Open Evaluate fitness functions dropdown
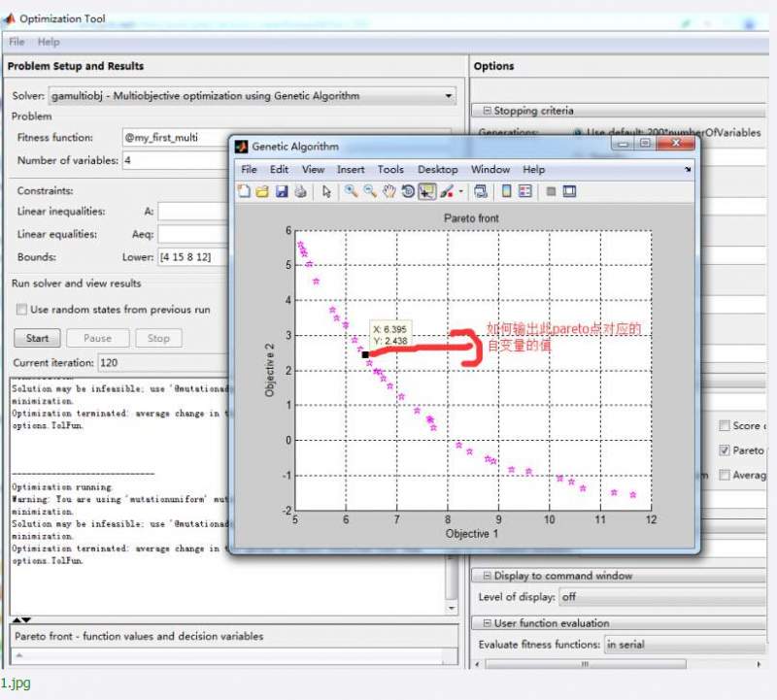 tap(685, 645)
